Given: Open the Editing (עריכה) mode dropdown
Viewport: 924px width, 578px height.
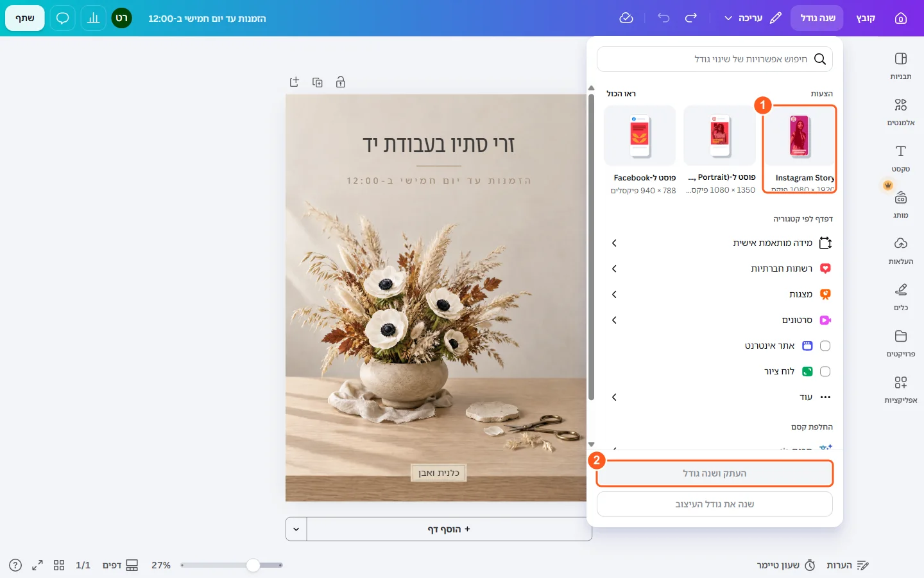Looking at the screenshot, I should point(753,18).
